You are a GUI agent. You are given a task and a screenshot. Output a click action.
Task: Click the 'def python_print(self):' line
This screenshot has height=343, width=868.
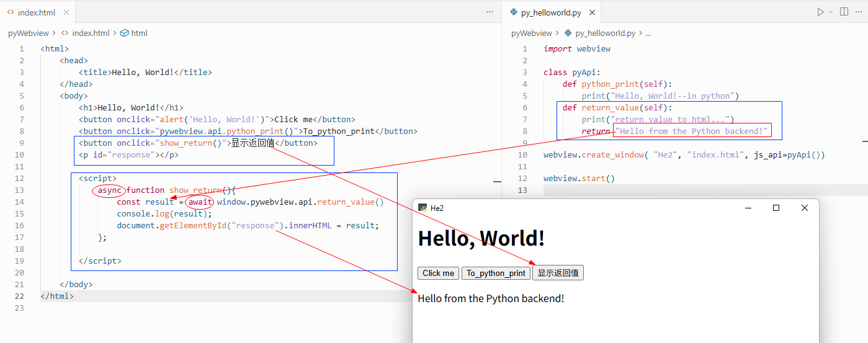617,84
